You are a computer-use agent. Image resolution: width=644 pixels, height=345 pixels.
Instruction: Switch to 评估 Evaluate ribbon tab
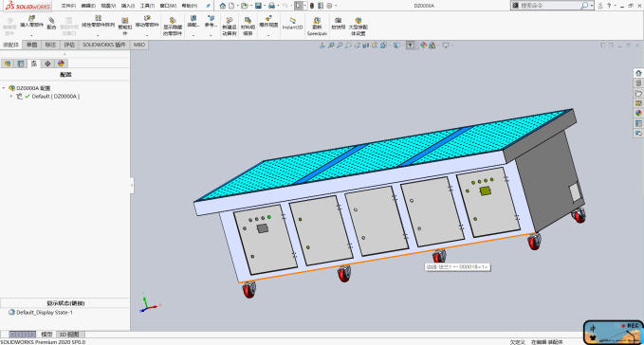(x=69, y=45)
